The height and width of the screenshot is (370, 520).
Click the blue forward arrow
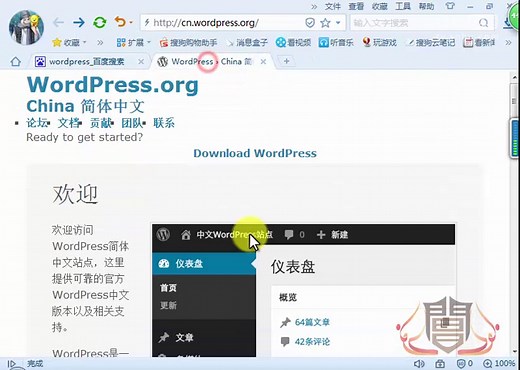tap(79, 23)
